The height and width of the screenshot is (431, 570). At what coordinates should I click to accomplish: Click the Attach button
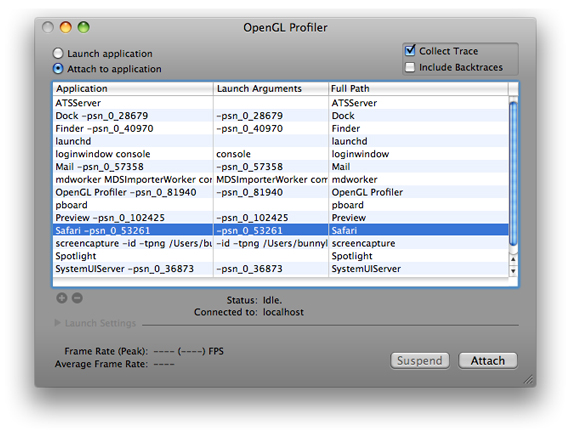tap(488, 361)
